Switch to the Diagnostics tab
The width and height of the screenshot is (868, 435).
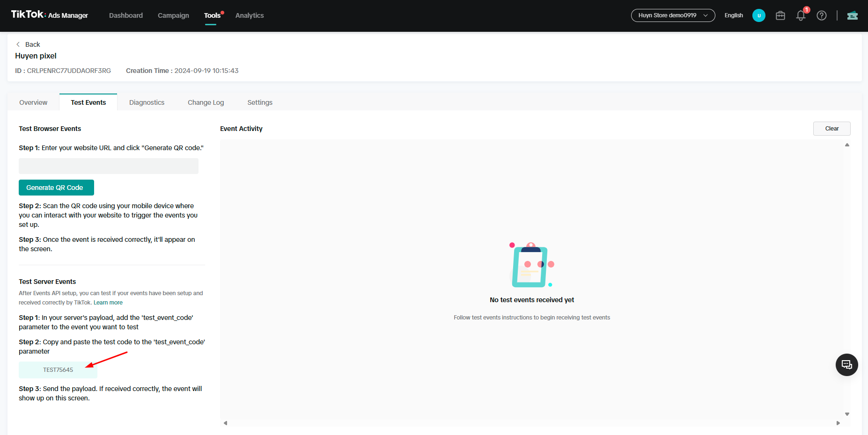147,102
